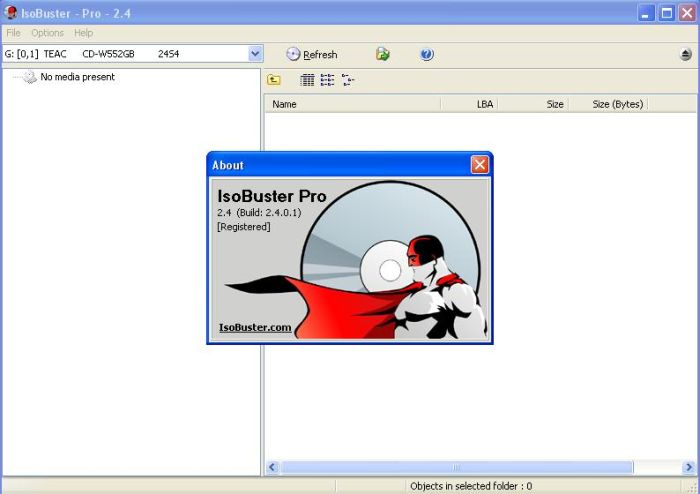Click the IsoBuster Pro heading in About
This screenshot has height=494, width=700.
(271, 196)
